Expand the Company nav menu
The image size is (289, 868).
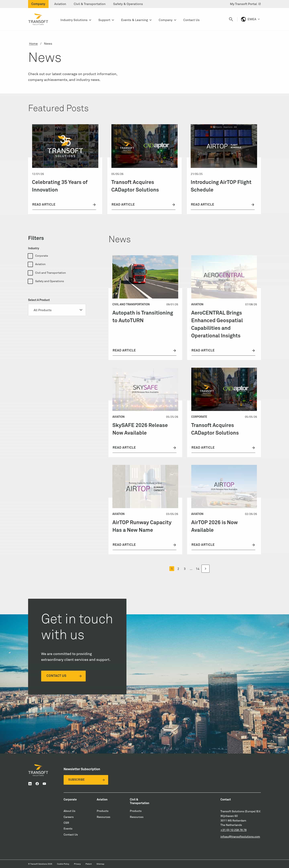click(167, 20)
